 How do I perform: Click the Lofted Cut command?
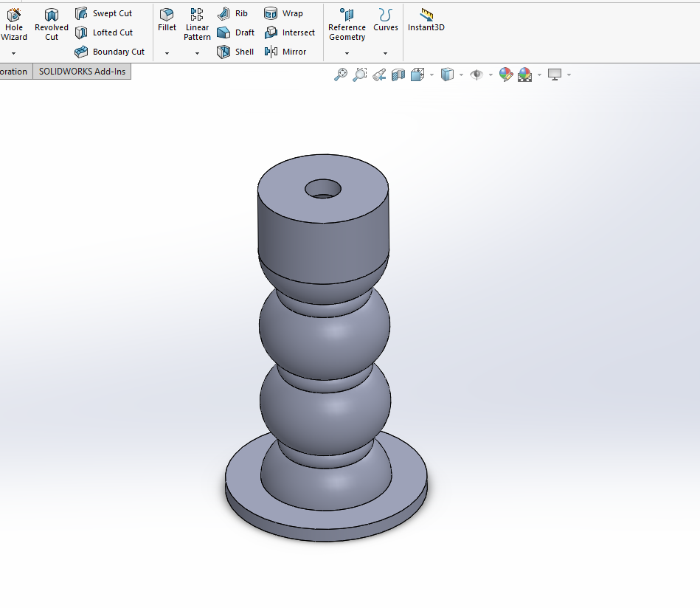point(104,32)
